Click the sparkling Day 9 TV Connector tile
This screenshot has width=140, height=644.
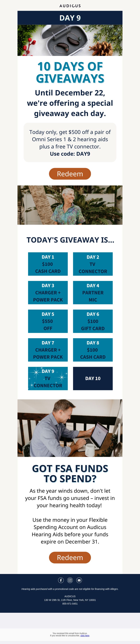48,379
